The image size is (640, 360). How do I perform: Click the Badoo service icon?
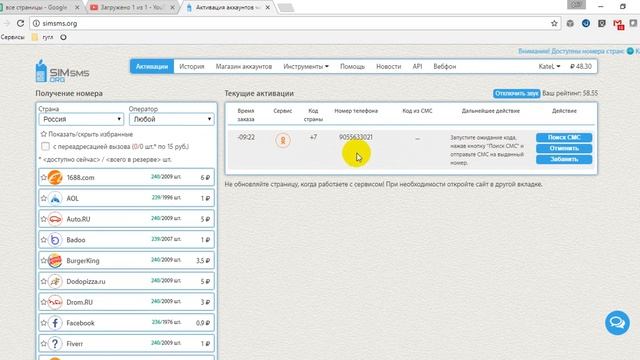[x=55, y=240]
